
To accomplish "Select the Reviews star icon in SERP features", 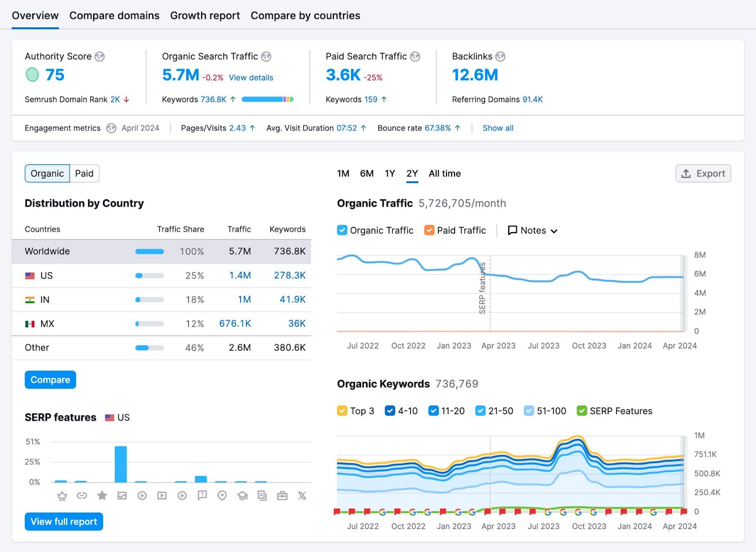I will tap(102, 495).
